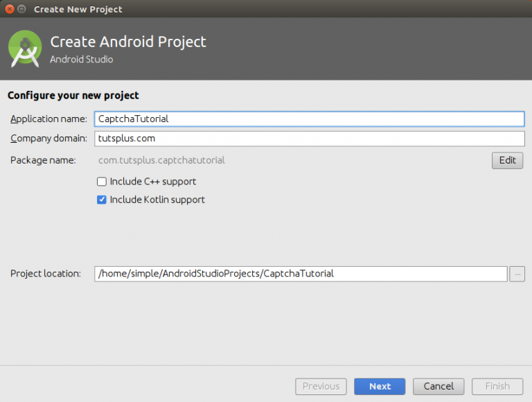Viewport: 532px width, 402px height.
Task: Go to the Next wizard step
Action: 380,386
